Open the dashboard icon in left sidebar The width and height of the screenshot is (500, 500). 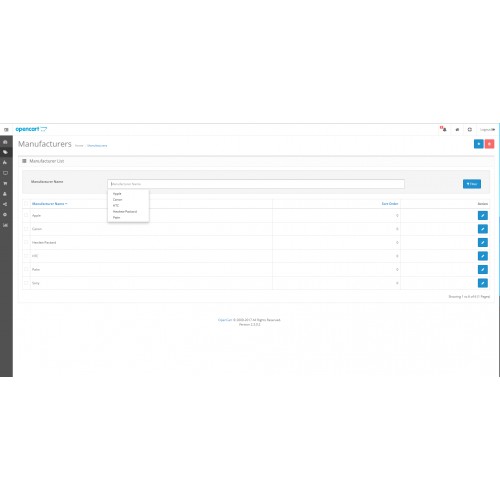click(5, 142)
